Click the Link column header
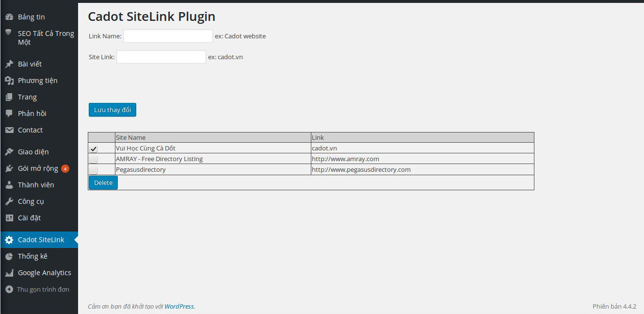The height and width of the screenshot is (314, 644). point(422,137)
